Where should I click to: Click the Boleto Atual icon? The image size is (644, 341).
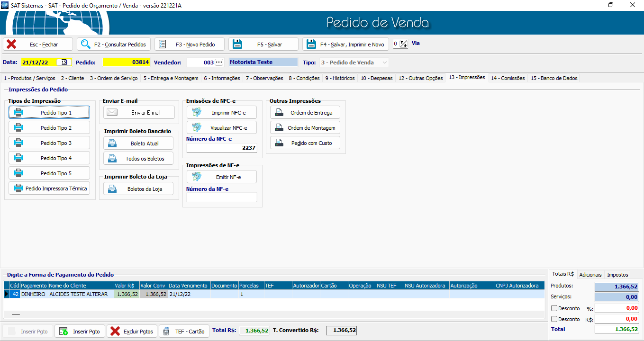coord(112,143)
